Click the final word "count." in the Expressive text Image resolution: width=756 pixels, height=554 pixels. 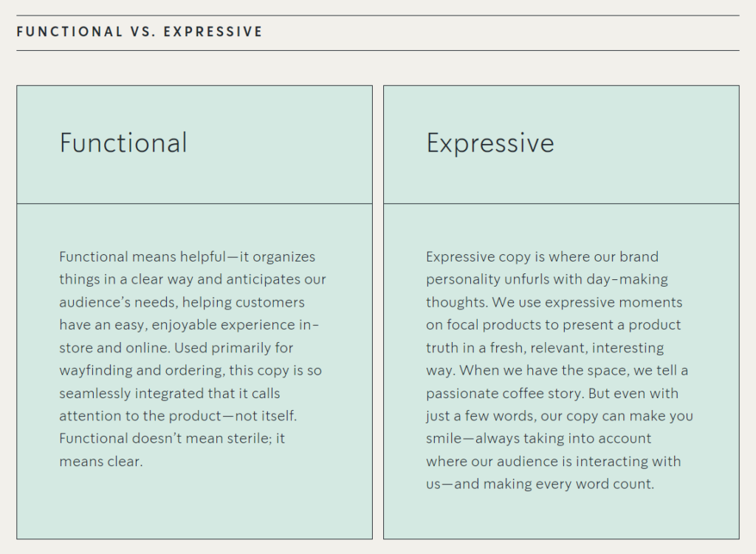pos(636,485)
